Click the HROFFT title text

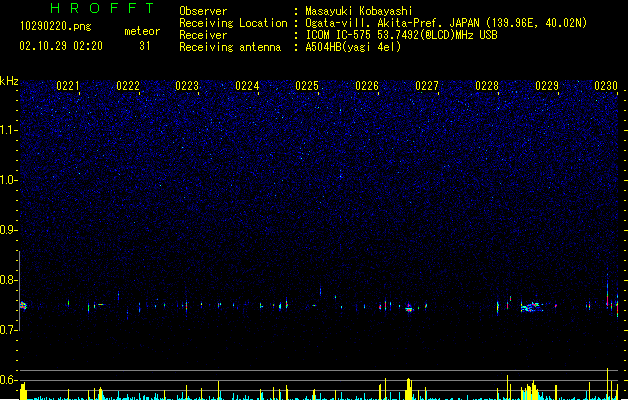coord(102,8)
